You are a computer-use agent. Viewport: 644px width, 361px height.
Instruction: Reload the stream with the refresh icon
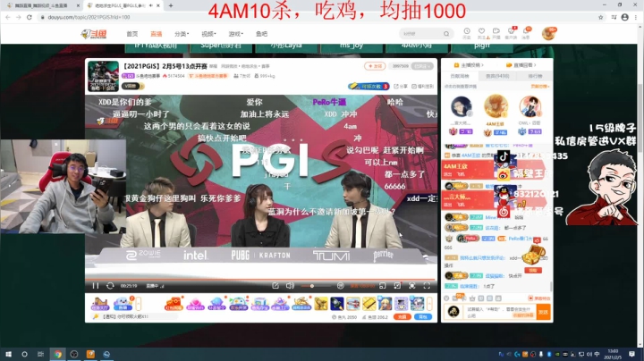click(110, 286)
